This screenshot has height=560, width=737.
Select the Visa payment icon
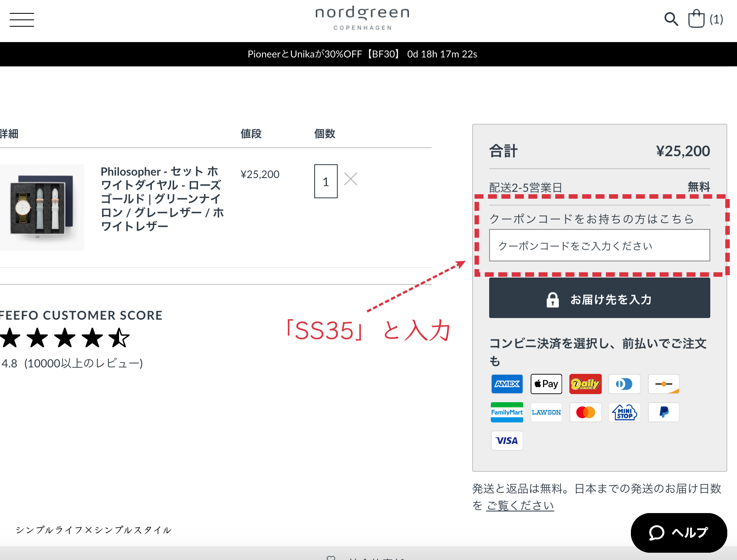pos(507,441)
